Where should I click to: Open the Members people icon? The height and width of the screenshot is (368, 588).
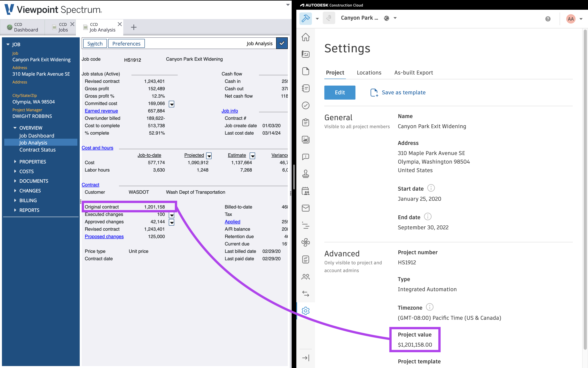pyautogui.click(x=305, y=277)
